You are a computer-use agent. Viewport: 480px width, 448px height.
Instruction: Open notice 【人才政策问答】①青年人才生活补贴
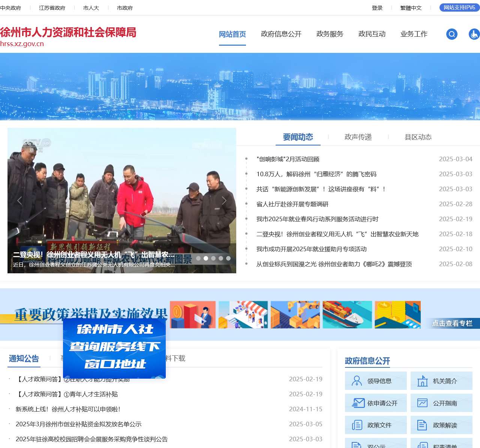point(67,394)
